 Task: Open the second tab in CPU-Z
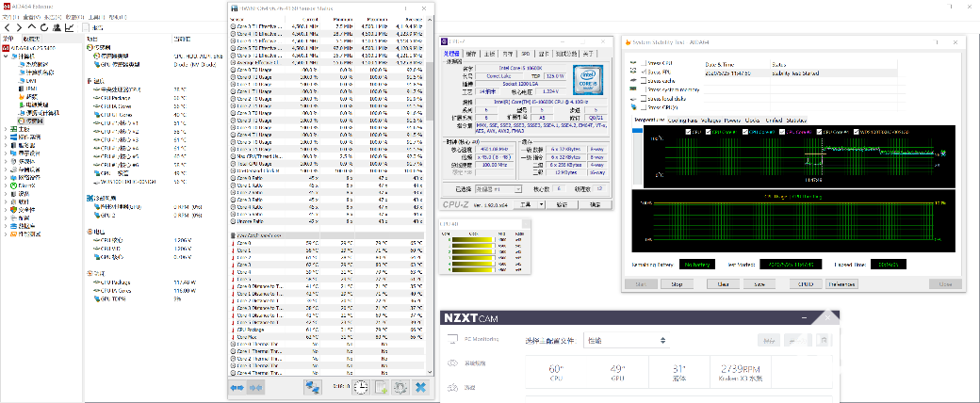471,54
